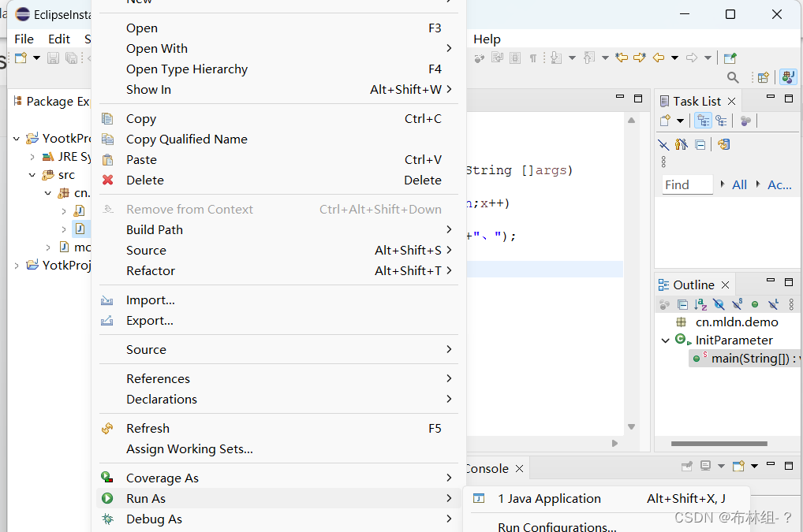
Task: Choose Open Type Hierarchy menu item
Action: [x=277, y=69]
